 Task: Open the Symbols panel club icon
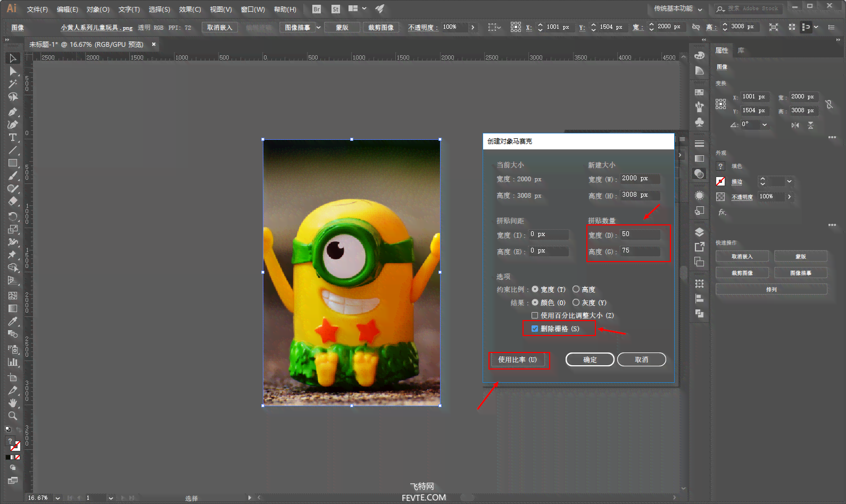click(699, 122)
